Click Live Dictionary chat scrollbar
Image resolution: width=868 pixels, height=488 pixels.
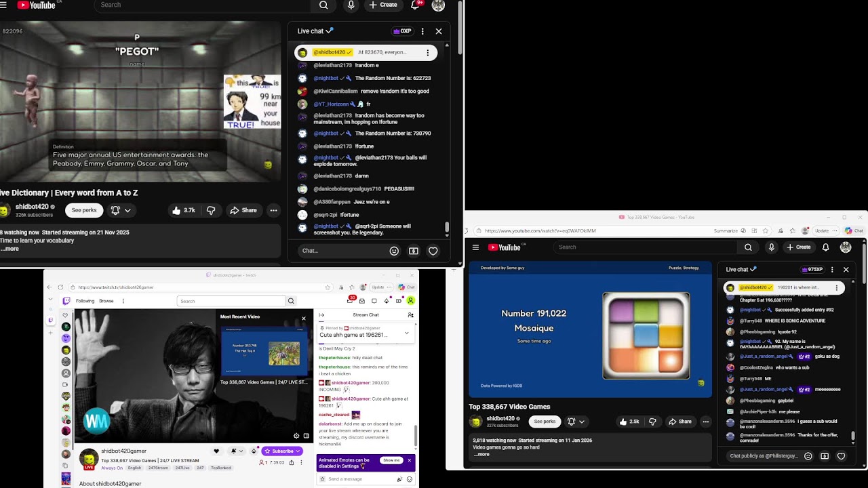point(447,228)
